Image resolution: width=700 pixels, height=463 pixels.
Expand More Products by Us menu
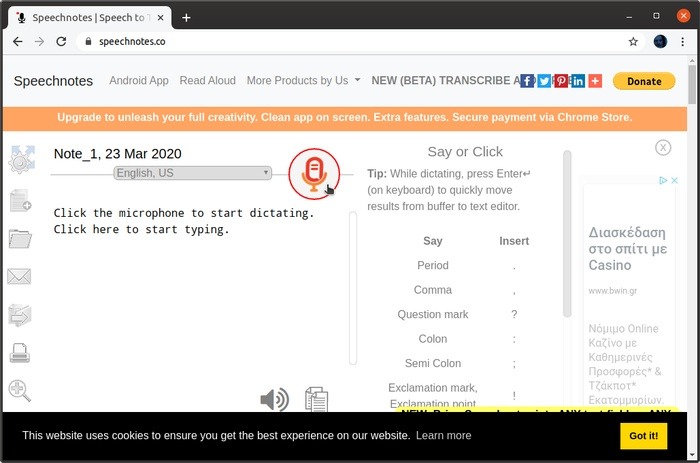tap(304, 80)
